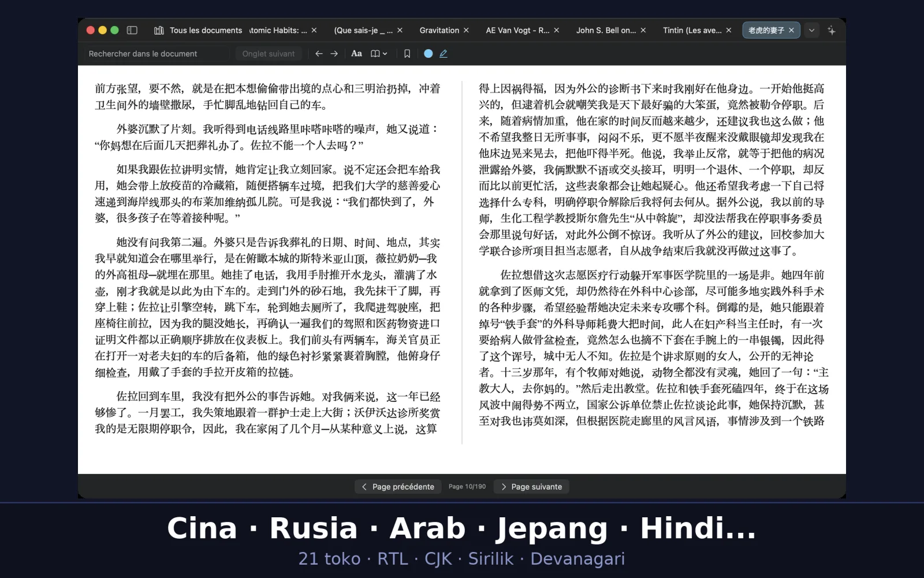924x578 pixels.
Task: Close the 老虎的妻子 tab
Action: click(x=791, y=30)
